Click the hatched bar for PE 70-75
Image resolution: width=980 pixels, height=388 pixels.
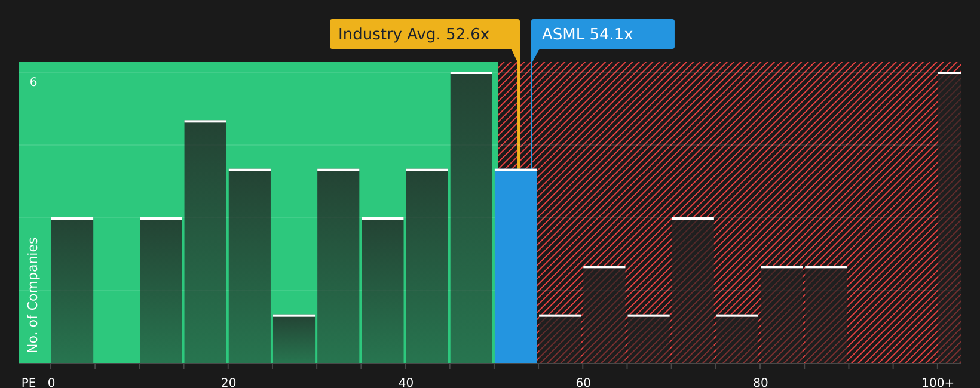[693, 291]
